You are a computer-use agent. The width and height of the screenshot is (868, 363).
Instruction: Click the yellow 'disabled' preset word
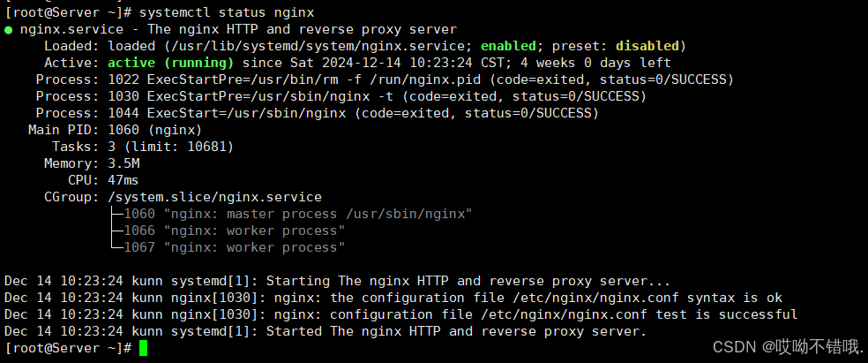(647, 46)
